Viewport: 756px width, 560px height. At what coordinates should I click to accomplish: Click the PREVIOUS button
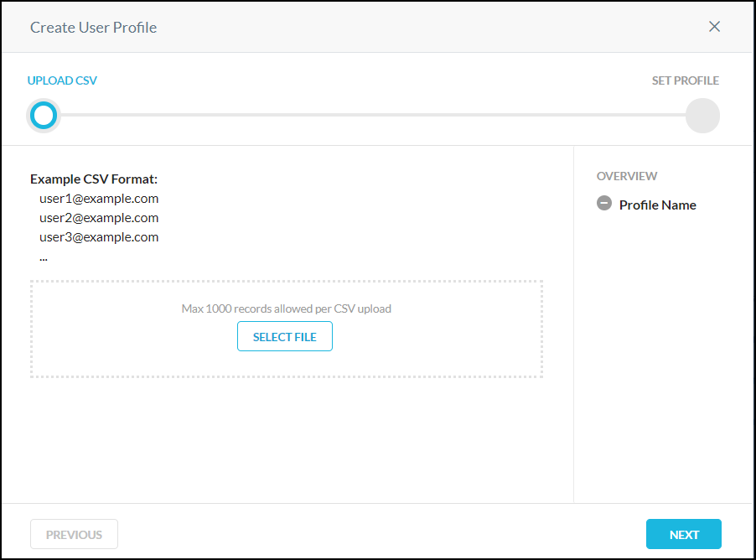point(74,535)
